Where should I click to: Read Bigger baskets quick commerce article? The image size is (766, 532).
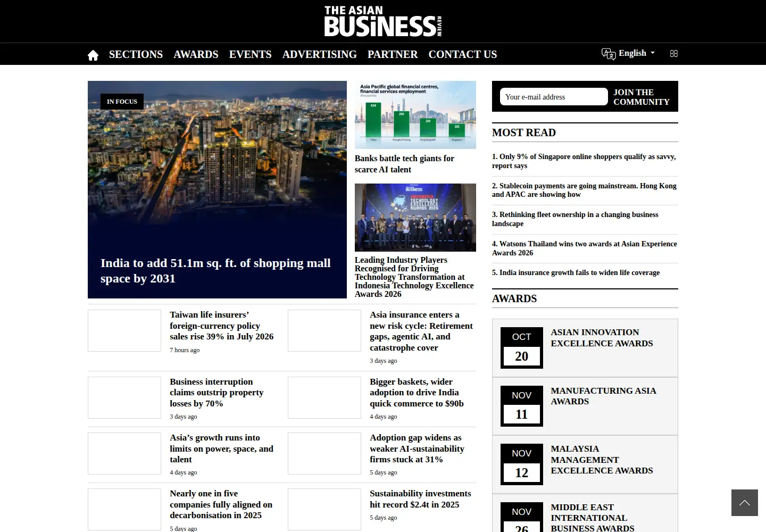pos(417,393)
